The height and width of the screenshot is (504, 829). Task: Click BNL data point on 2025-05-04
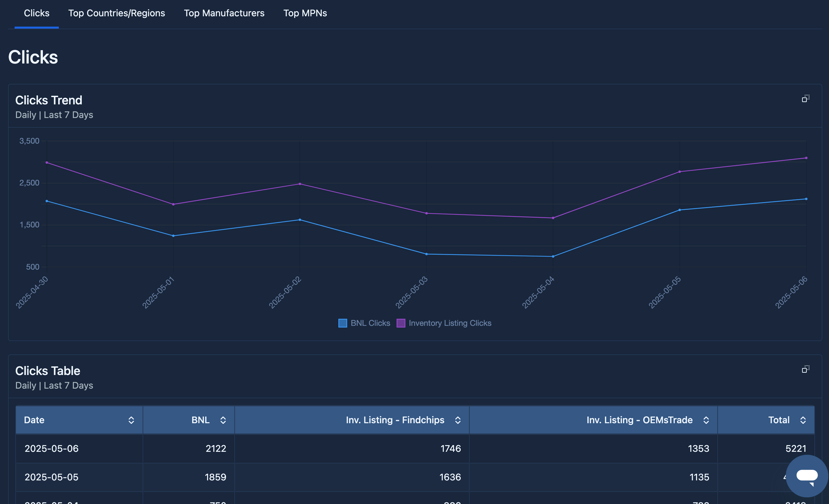coord(553,256)
